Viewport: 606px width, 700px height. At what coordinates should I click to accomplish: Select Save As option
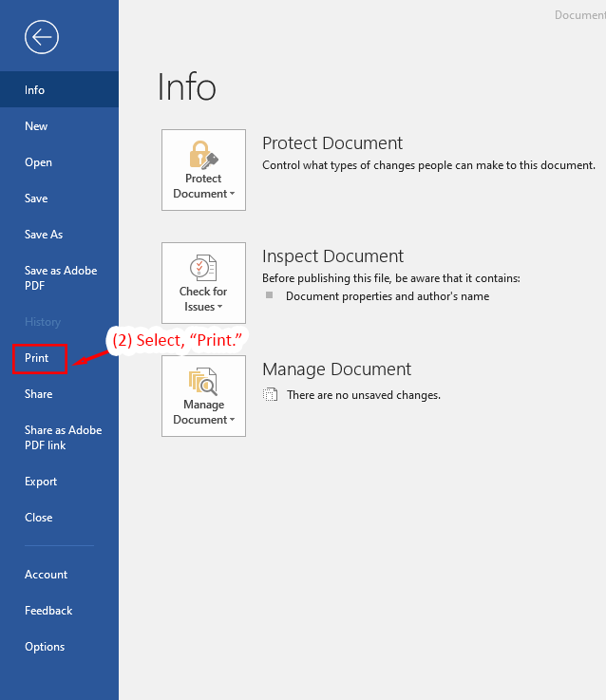tap(60, 235)
